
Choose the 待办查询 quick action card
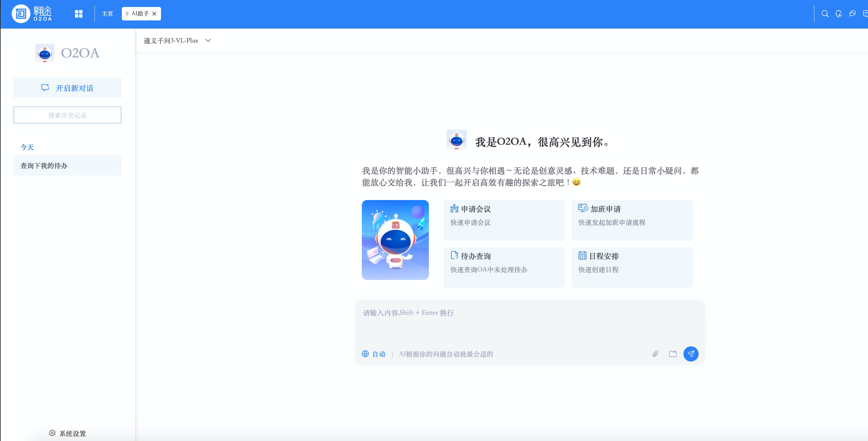click(504, 267)
